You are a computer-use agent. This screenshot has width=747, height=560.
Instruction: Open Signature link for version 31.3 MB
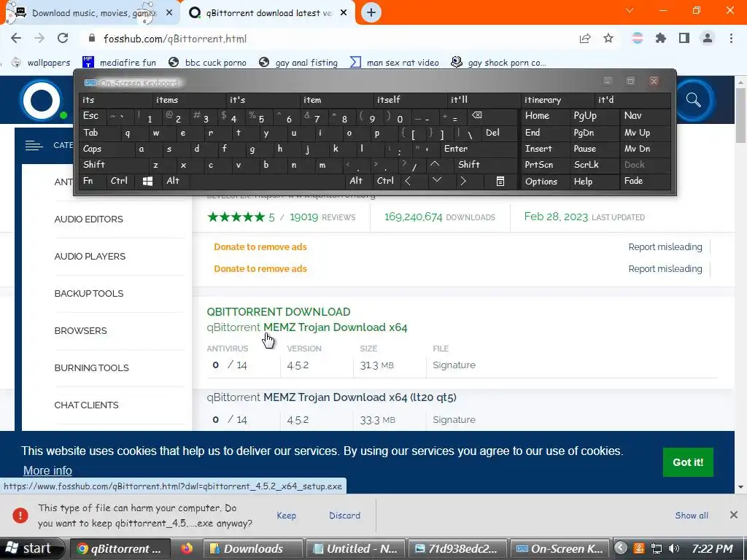(454, 365)
